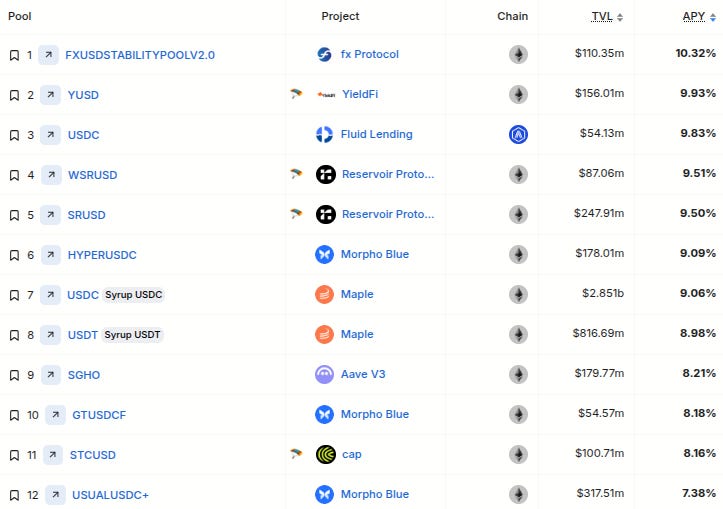Bookmark the STCUSD pool
The width and height of the screenshot is (723, 509).
(14, 456)
